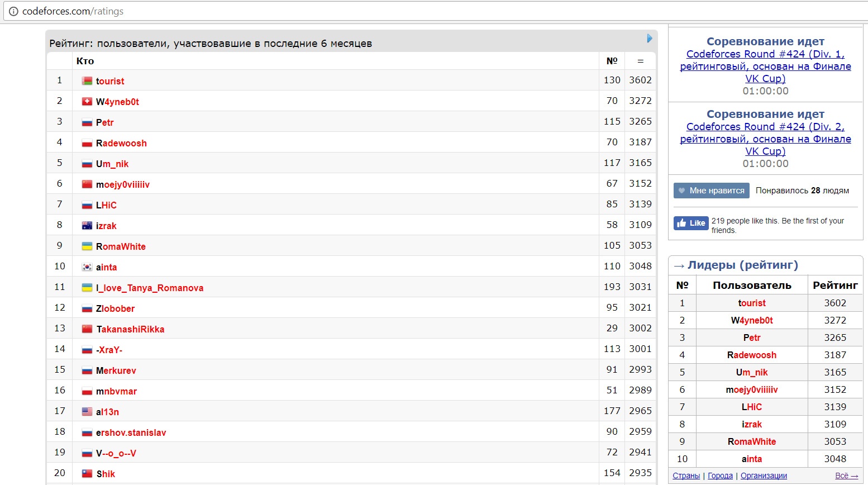
Task: Click the flag icon beside Um_nik
Action: click(x=87, y=164)
